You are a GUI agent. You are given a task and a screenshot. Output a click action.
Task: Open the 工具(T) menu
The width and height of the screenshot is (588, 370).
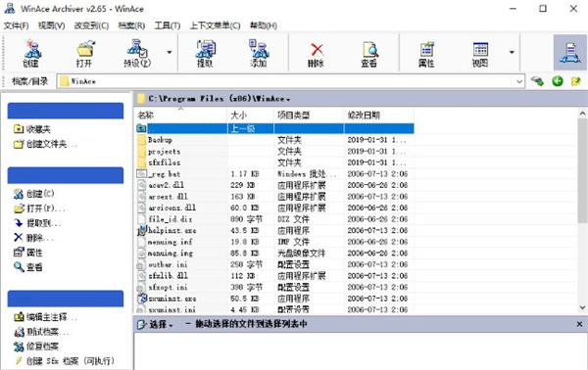168,25
